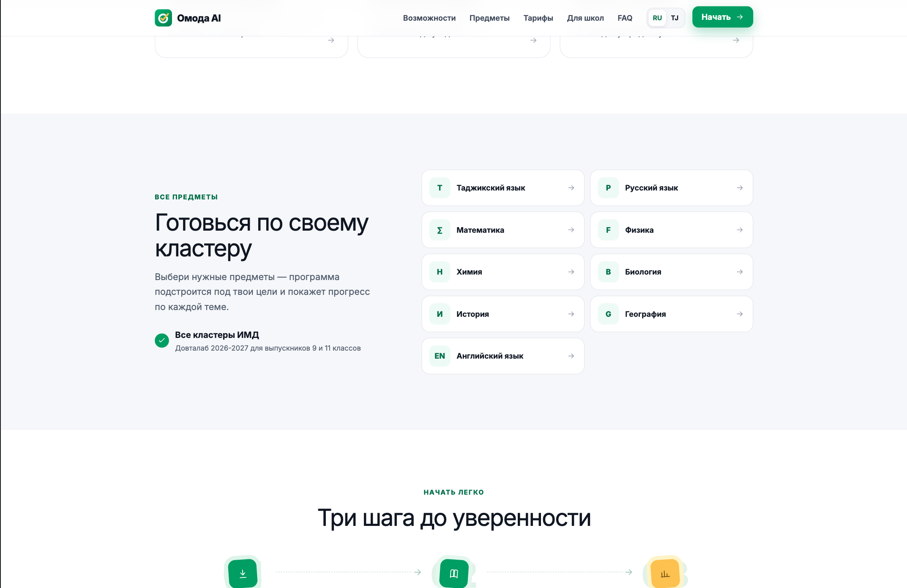
Task: Go to Тарифы section
Action: 538,18
